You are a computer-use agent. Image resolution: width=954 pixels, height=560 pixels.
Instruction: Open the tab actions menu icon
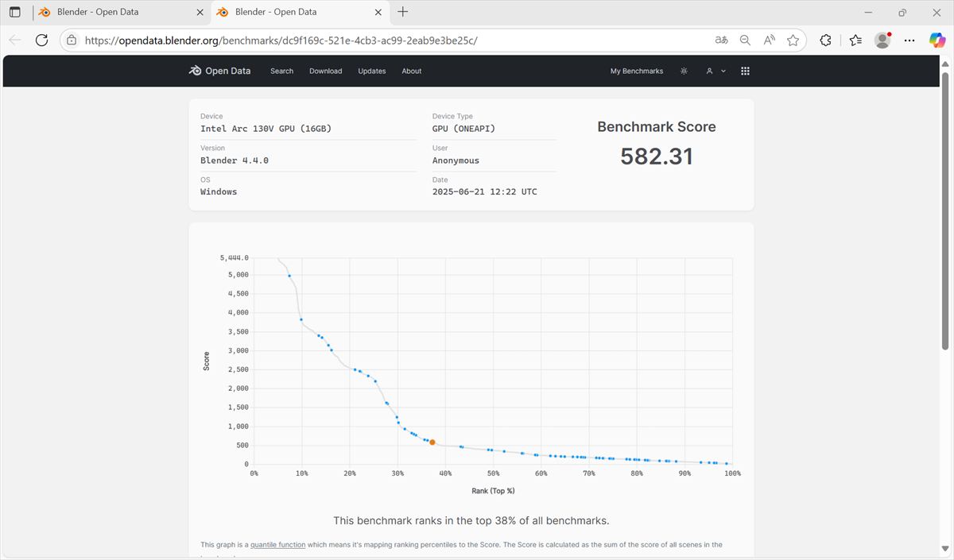click(15, 12)
